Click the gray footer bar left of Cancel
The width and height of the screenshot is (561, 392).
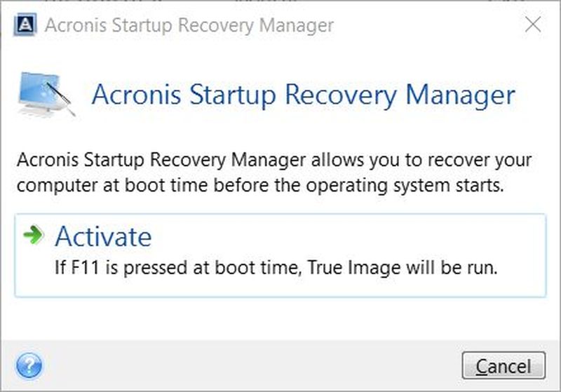[x=245, y=365]
